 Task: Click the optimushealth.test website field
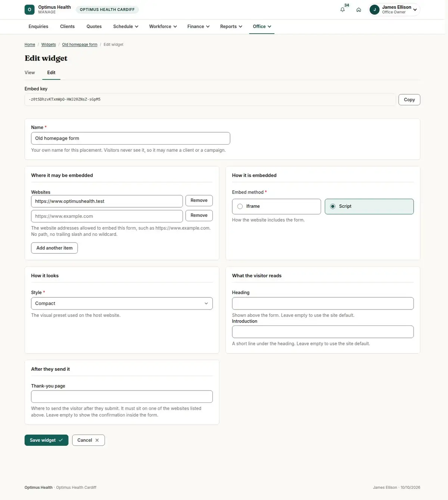tap(107, 201)
